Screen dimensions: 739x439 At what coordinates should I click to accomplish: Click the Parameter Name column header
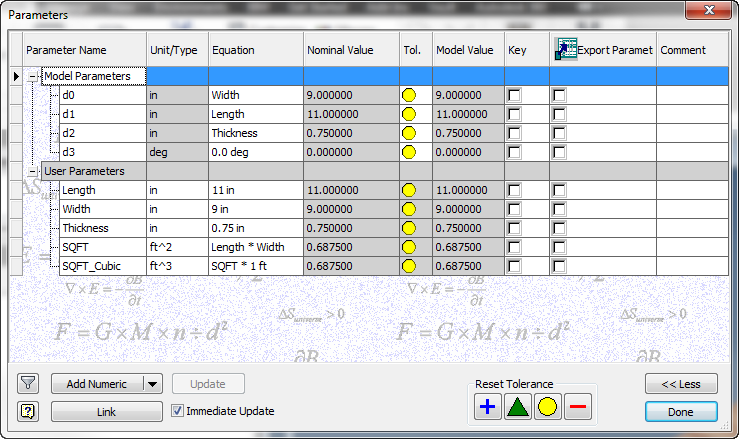click(85, 50)
